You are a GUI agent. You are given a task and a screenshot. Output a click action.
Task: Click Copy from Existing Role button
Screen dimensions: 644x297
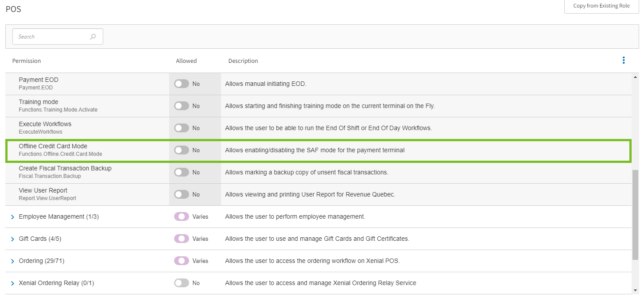[601, 6]
